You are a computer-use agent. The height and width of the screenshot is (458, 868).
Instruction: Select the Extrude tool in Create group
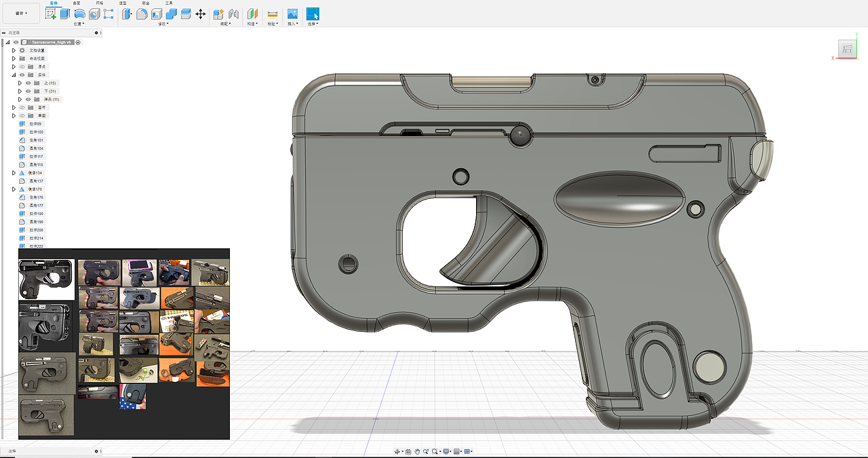[x=65, y=14]
